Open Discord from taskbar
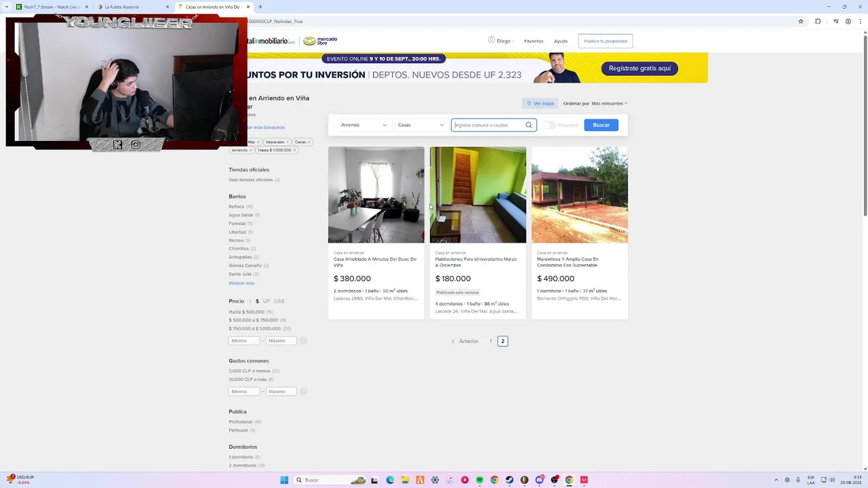This screenshot has width=868, height=488. [x=539, y=480]
